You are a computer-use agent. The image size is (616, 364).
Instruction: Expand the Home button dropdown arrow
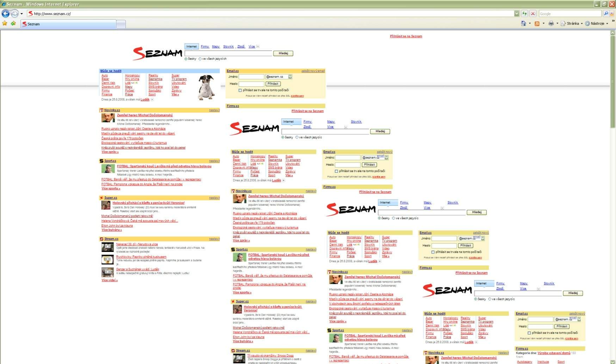[530, 24]
